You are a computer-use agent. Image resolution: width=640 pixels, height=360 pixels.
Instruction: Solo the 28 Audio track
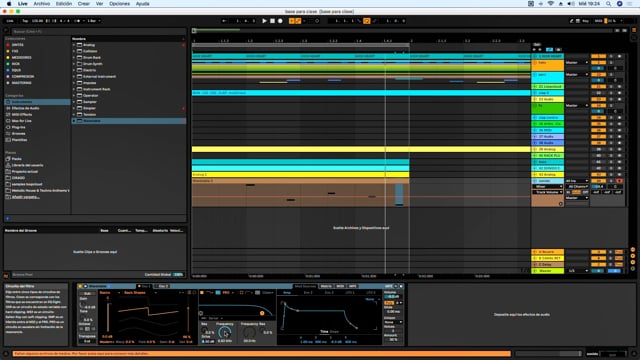coord(611,143)
